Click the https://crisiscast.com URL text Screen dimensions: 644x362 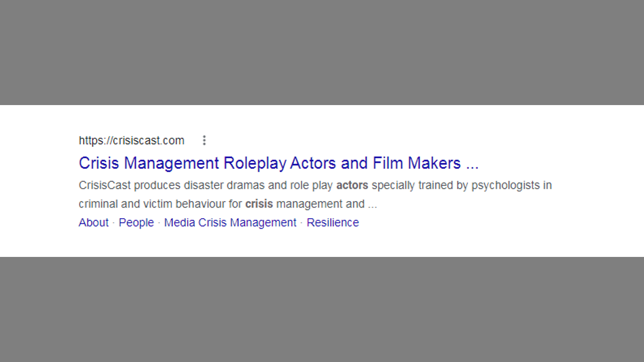click(x=131, y=141)
